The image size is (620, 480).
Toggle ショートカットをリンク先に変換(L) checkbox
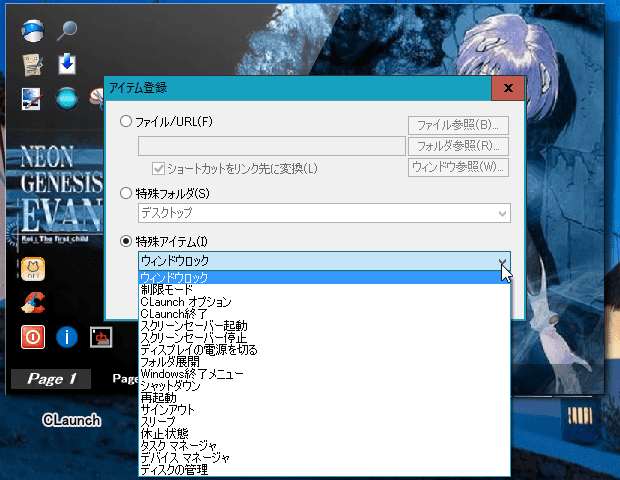click(158, 169)
